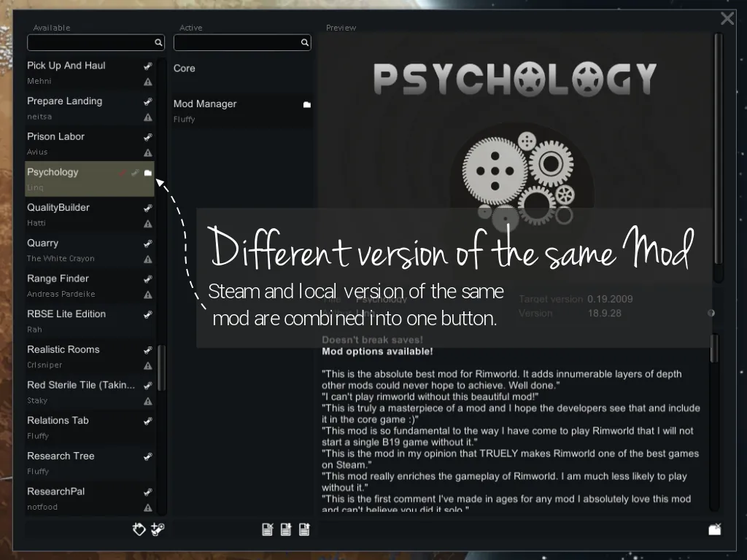Click the add Steam Workshop mod icon

point(158,530)
